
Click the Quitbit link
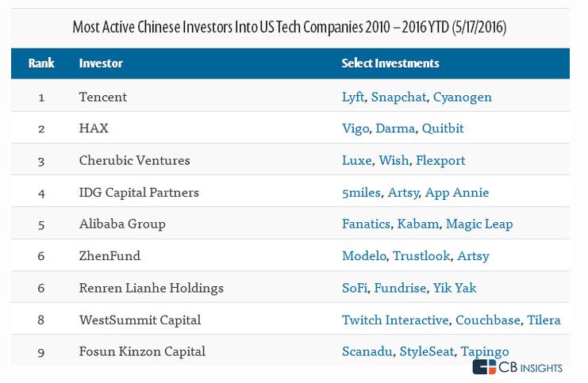pos(444,128)
